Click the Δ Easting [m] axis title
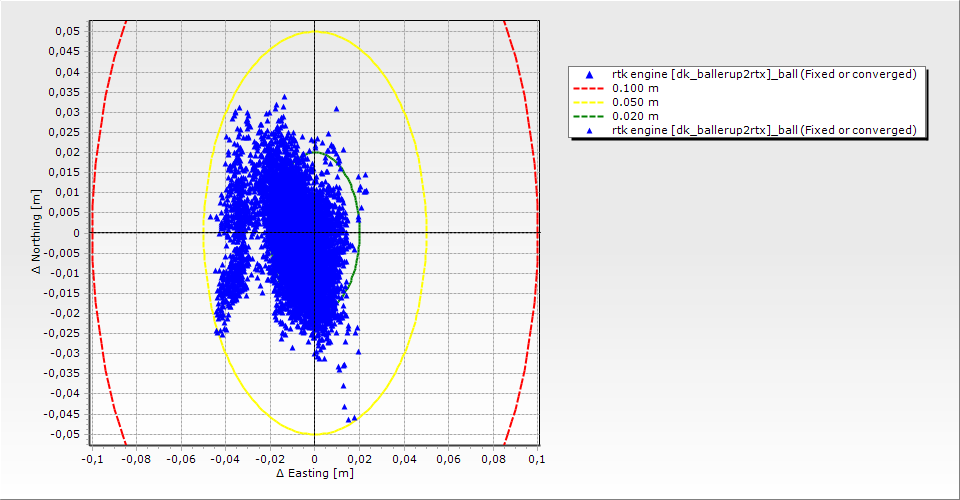The height and width of the screenshot is (500, 960). [315, 473]
